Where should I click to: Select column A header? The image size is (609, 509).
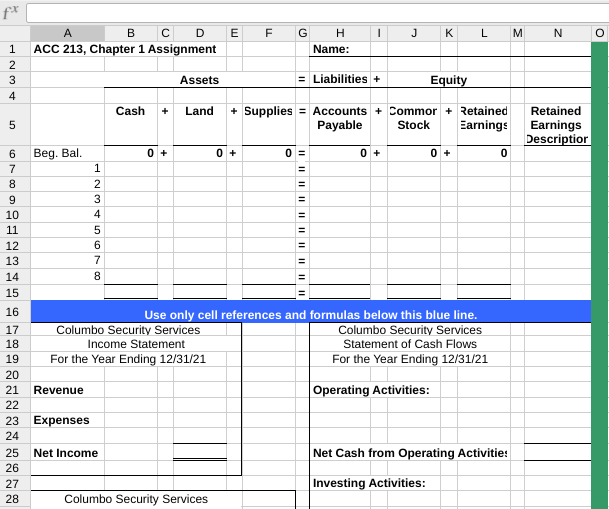67,33
